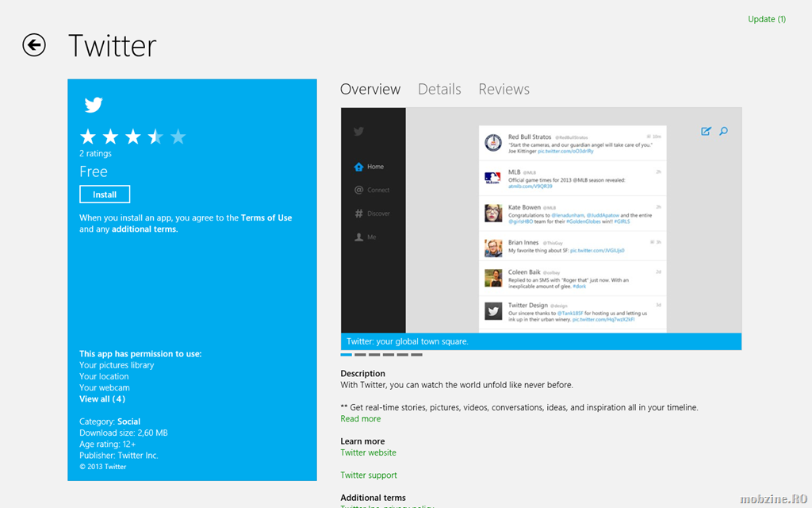This screenshot has width=812, height=508.
Task: Click the Home icon in screenshot sidebar
Action: click(x=359, y=167)
